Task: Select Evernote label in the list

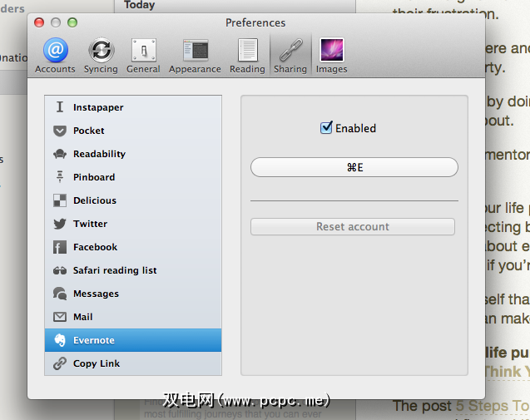Action: coord(94,340)
